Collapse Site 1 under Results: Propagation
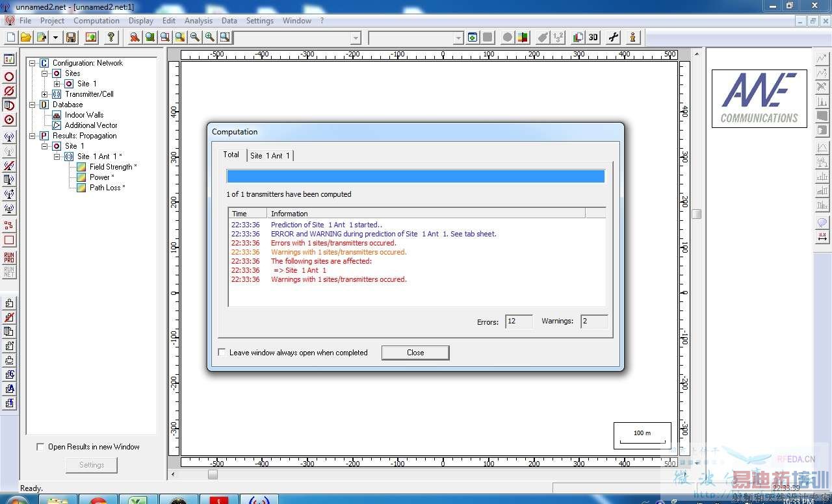The image size is (832, 504). [x=45, y=146]
